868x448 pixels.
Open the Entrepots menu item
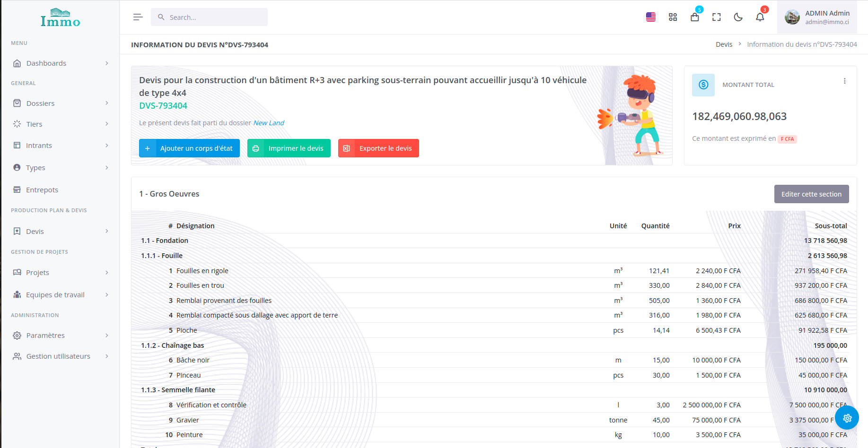pyautogui.click(x=42, y=190)
